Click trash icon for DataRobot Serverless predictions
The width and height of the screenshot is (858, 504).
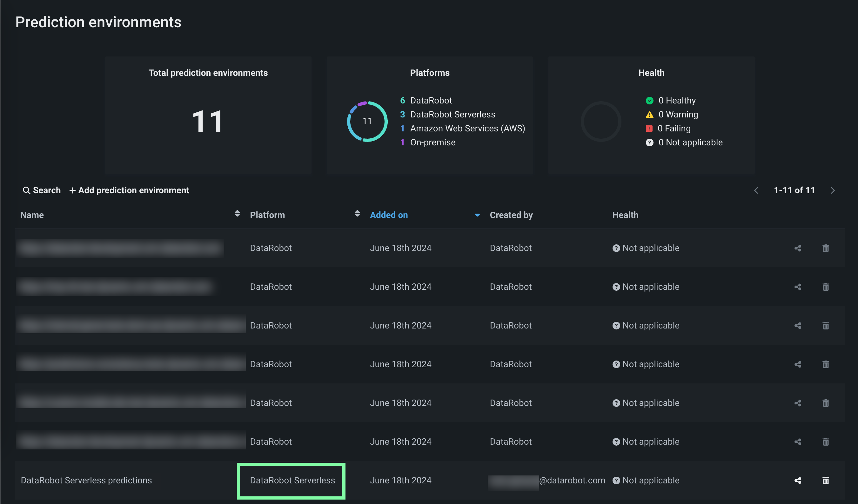[825, 480]
